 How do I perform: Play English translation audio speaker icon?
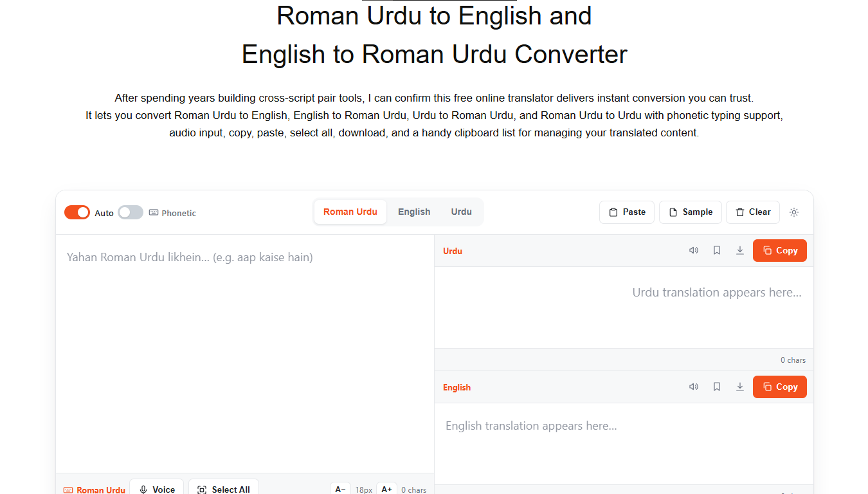tap(694, 387)
